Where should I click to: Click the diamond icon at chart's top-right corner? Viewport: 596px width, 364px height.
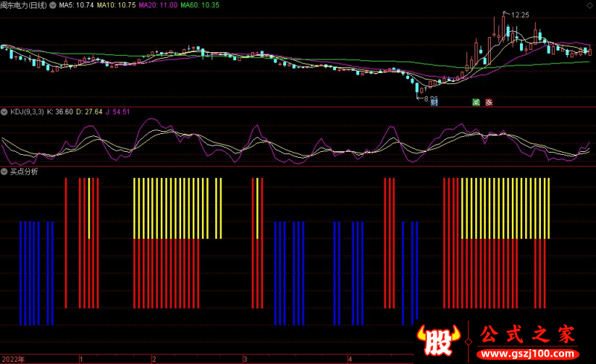pos(589,5)
